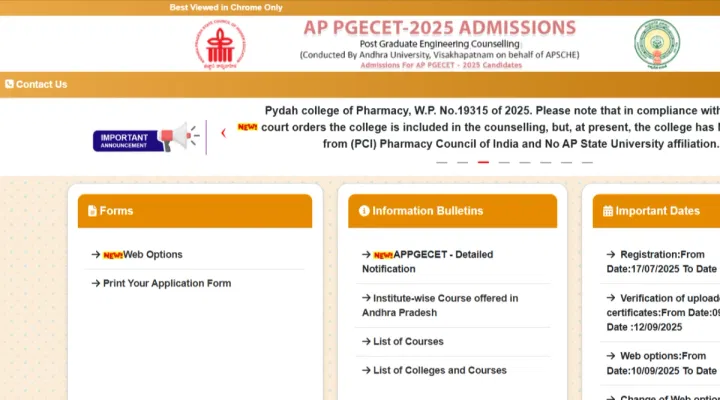
Task: Click the AP PGECET-2025 Admissions title
Action: 440,27
